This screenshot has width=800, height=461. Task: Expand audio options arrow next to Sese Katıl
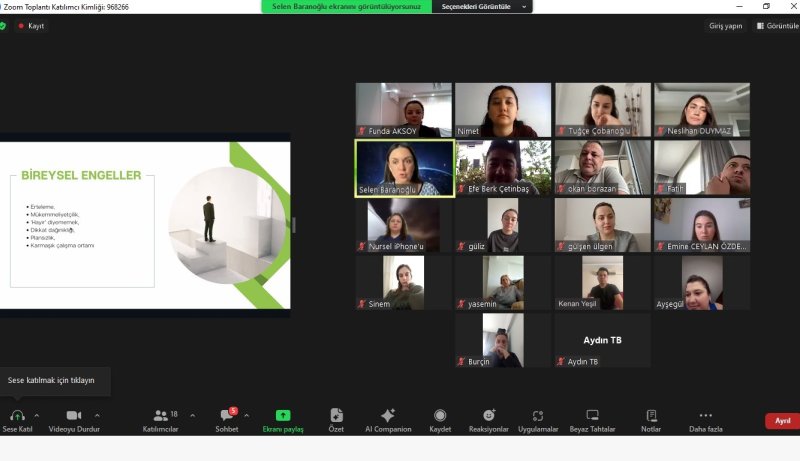(37, 415)
